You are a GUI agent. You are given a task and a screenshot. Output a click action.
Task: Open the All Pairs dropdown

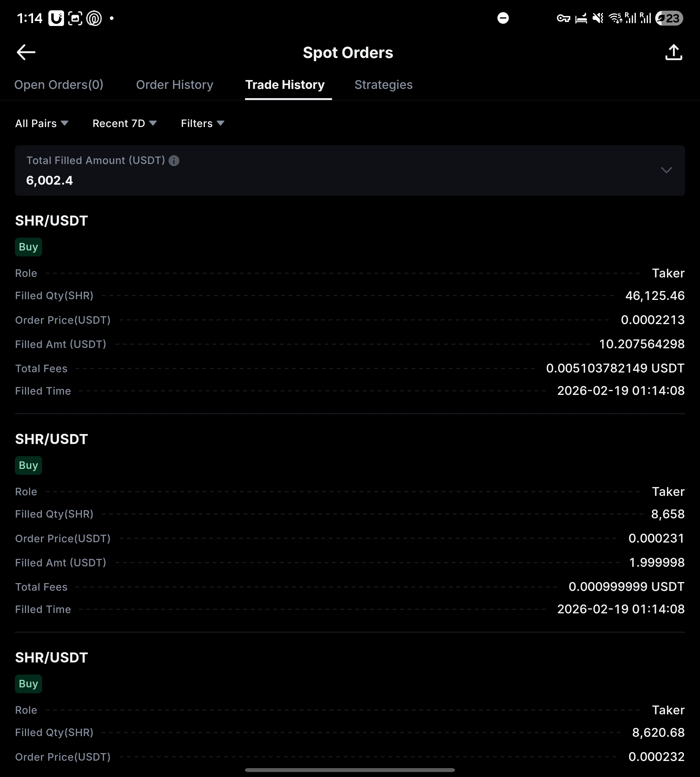click(x=42, y=123)
